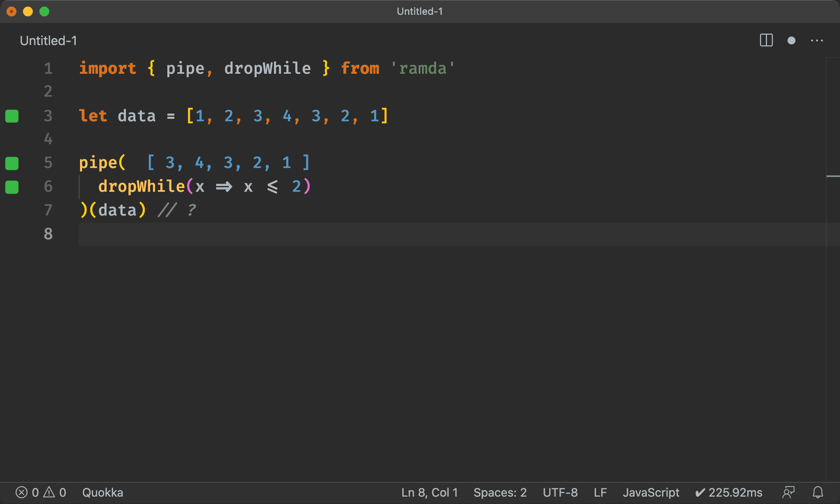Click the unsaved changes dot icon
The height and width of the screenshot is (504, 840).
point(792,41)
